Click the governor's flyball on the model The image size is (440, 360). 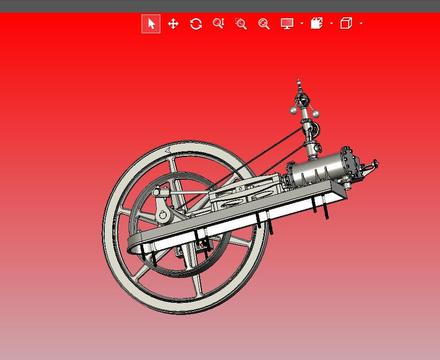292,110
